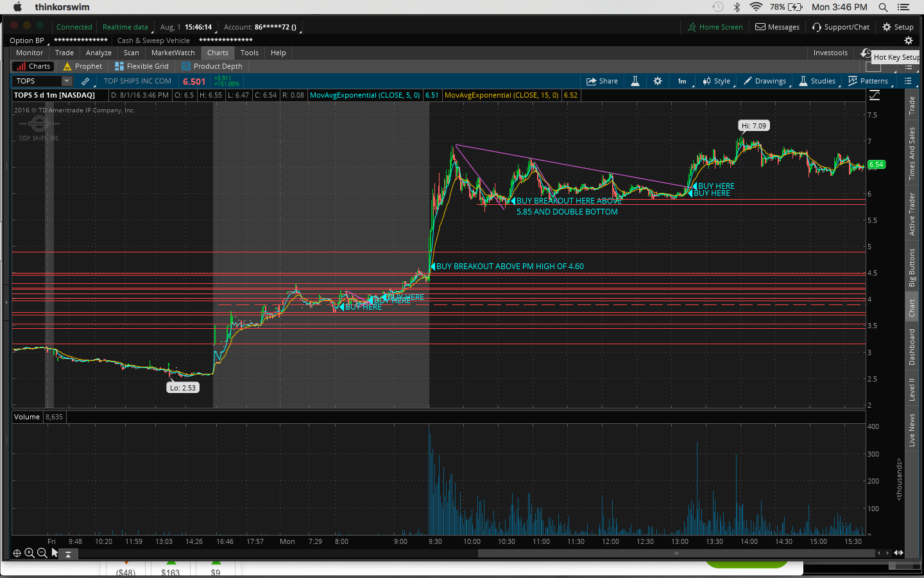Open the Patterns menu
924x578 pixels.
869,81
